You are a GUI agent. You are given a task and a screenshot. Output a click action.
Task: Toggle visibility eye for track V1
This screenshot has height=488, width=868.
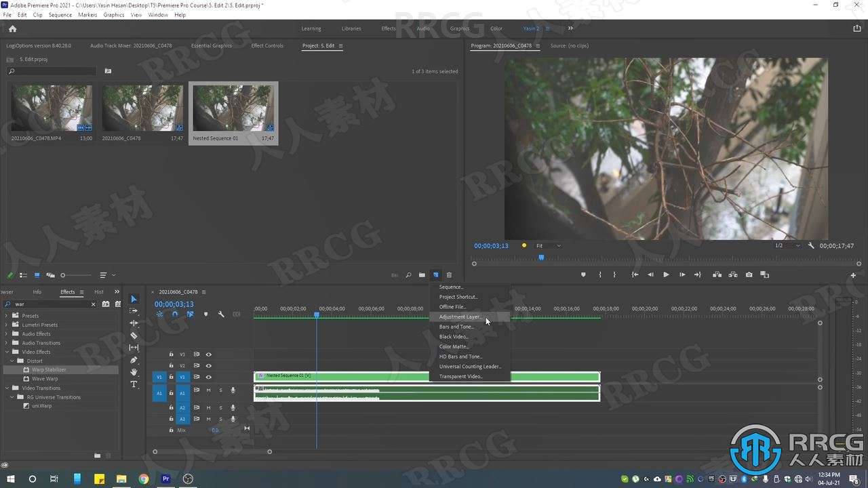click(x=208, y=377)
